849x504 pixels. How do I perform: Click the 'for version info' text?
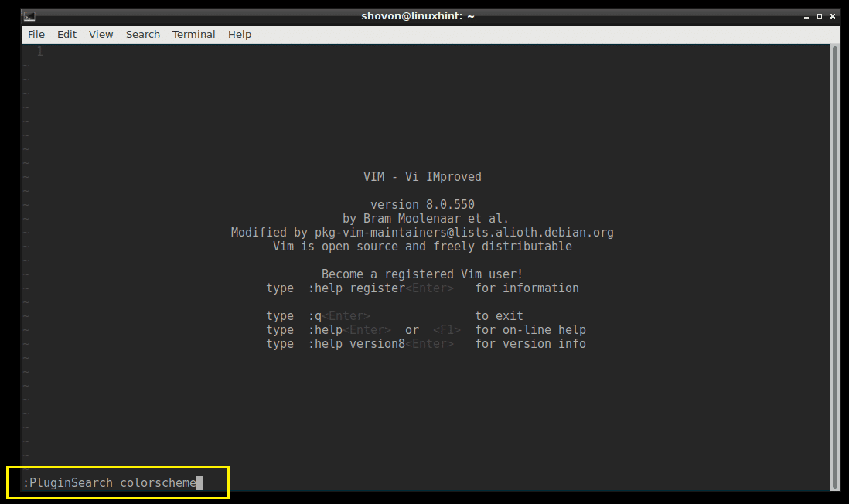[530, 344]
